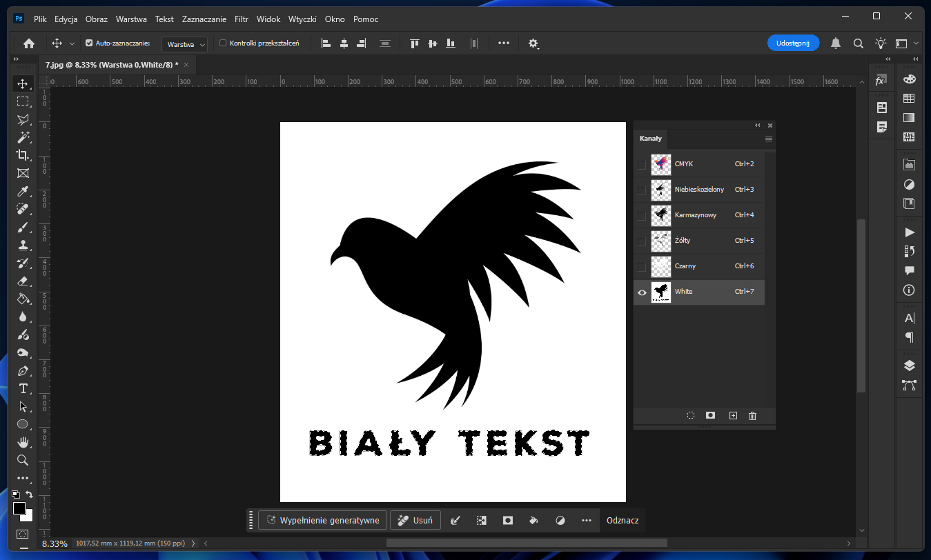Delete the channel using the trash icon

(x=752, y=415)
